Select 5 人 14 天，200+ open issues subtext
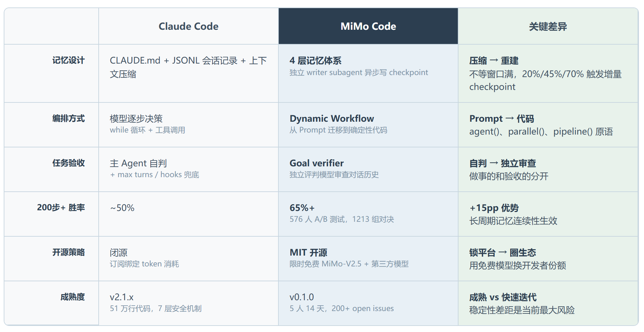This screenshot has width=644, height=332. (x=342, y=309)
